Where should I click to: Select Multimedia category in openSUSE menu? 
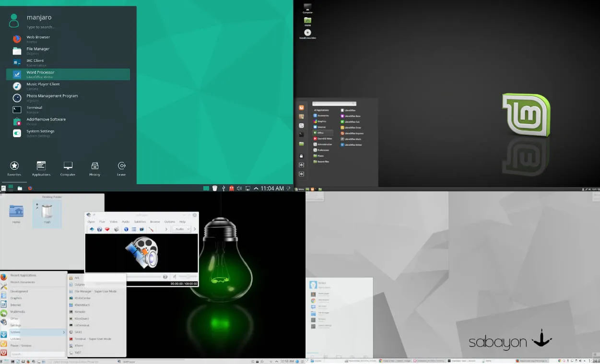(x=18, y=311)
